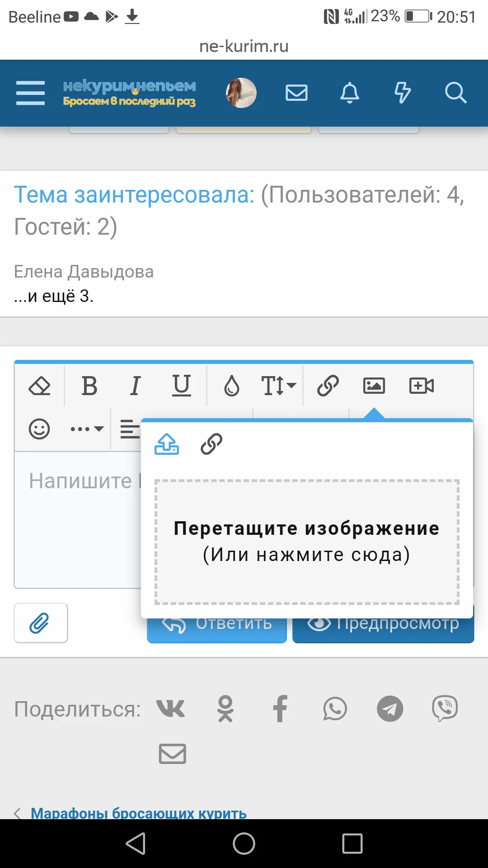Tap the ne-kurim.ru address bar
This screenshot has height=868, width=488.
(x=244, y=46)
